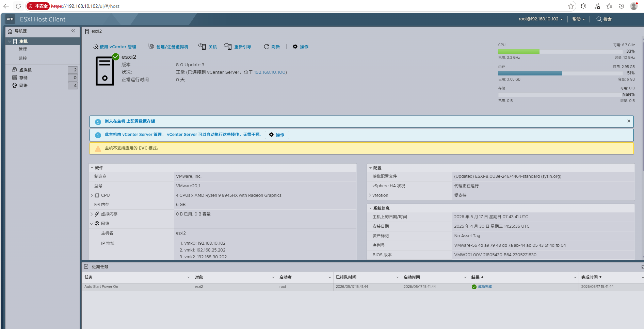Follow the vCenter link 192.168.10.100
Image resolution: width=644 pixels, height=329 pixels.
click(x=270, y=72)
